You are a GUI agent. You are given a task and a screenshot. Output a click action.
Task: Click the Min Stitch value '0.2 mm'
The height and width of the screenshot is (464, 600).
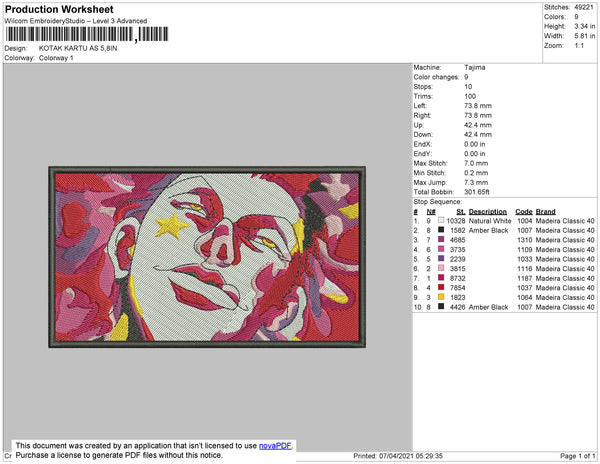click(476, 173)
